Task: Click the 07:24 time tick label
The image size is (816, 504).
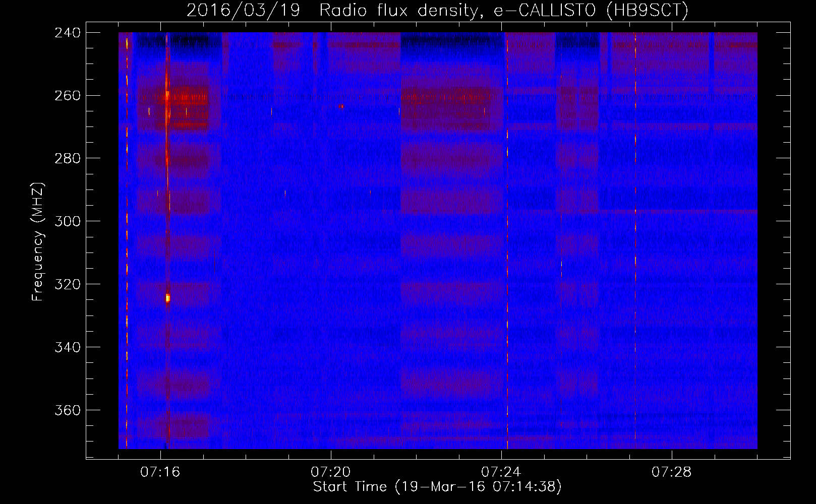Action: point(501,472)
